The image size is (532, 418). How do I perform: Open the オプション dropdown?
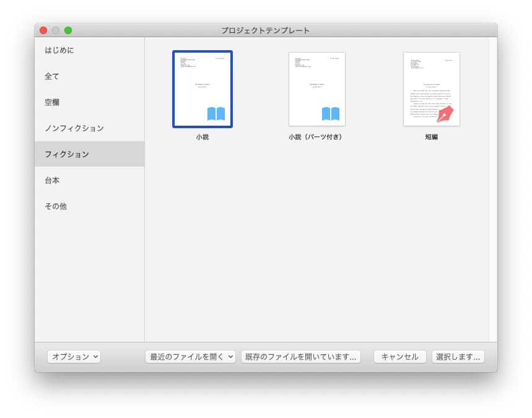click(x=74, y=357)
